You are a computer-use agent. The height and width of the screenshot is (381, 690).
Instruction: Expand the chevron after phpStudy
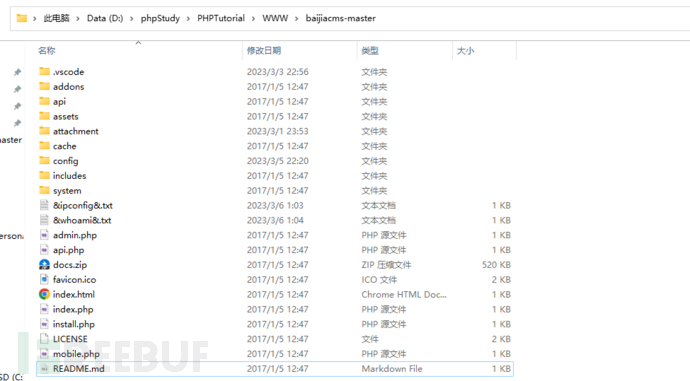point(188,18)
